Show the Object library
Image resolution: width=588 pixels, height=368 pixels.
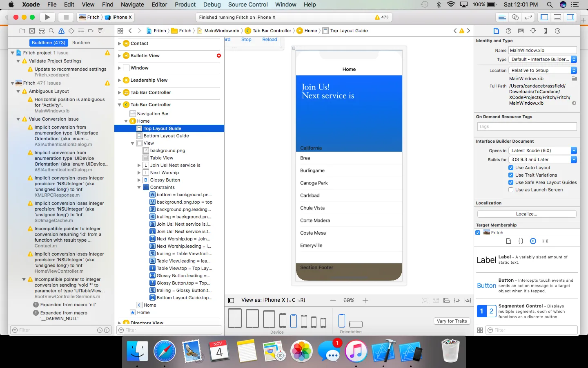(x=533, y=241)
